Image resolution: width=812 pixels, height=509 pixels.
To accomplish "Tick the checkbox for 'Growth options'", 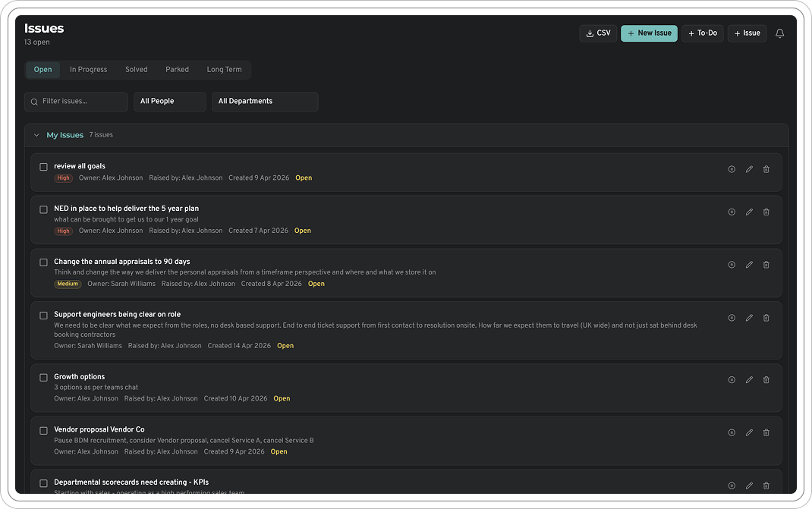I will click(43, 377).
